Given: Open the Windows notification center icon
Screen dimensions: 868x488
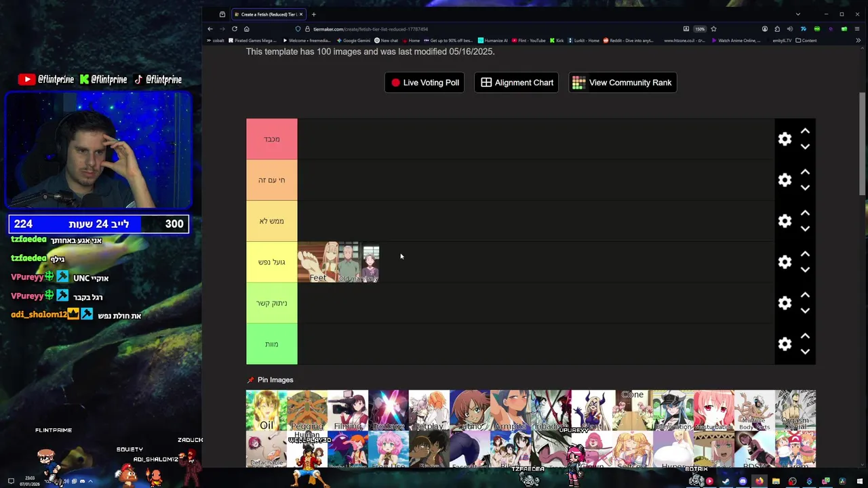Looking at the screenshot, I should coord(11,481).
